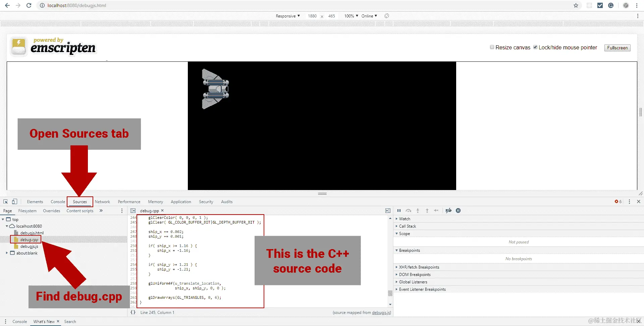Click the viewport width input field

click(x=312, y=16)
